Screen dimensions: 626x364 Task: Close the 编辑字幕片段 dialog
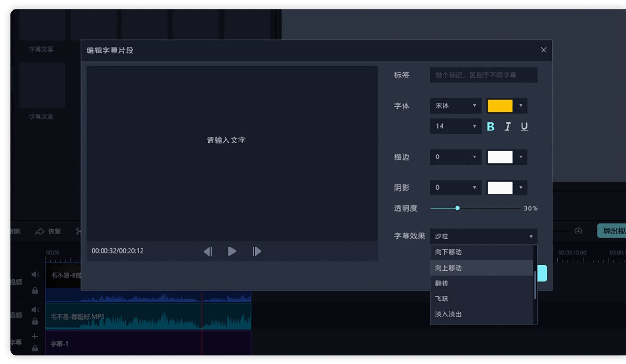[543, 50]
